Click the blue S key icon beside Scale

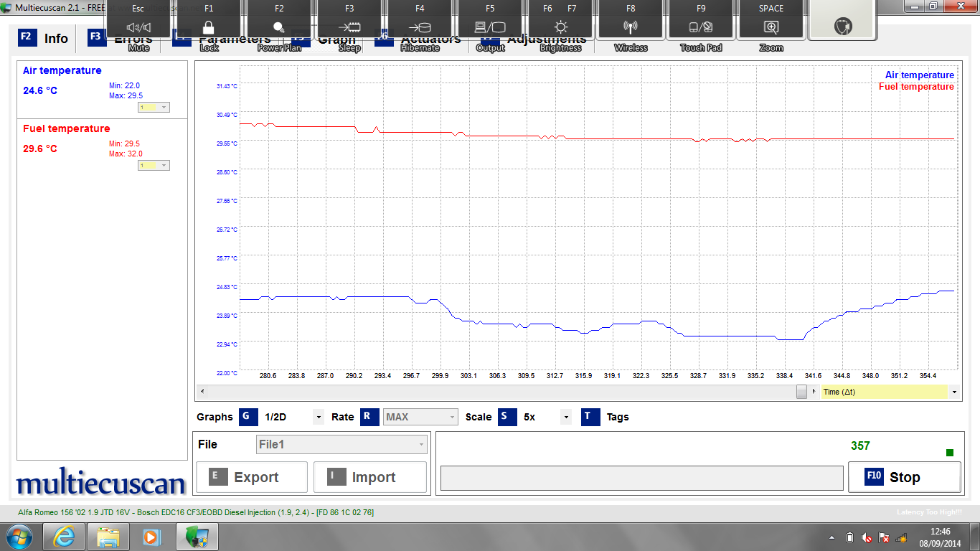coord(507,417)
